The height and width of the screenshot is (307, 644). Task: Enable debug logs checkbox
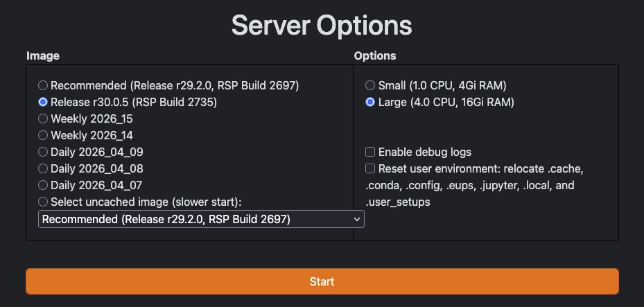(x=370, y=152)
